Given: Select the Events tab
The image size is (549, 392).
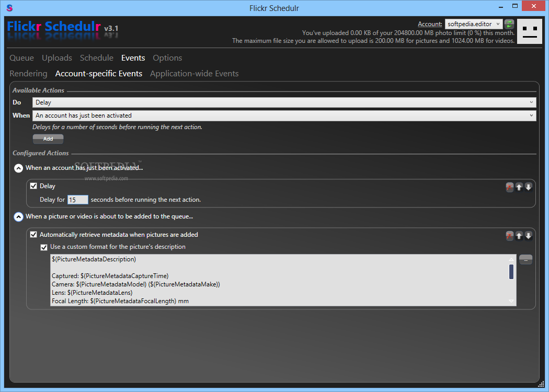Looking at the screenshot, I should [x=133, y=57].
